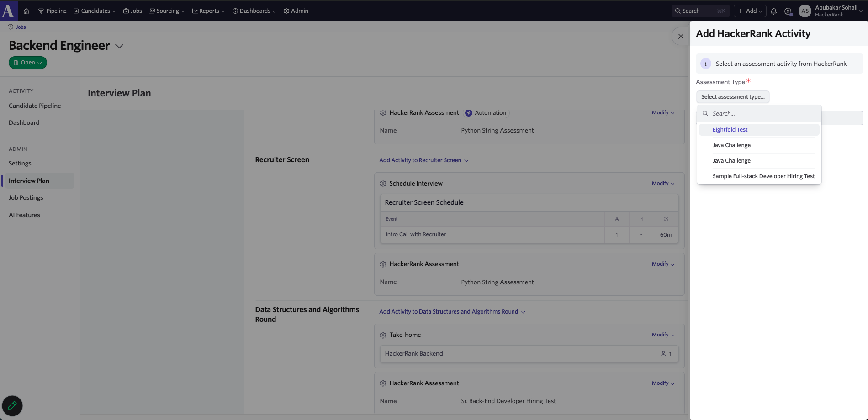868x420 pixels.
Task: Open the Reports menu in navigation
Action: pos(208,11)
